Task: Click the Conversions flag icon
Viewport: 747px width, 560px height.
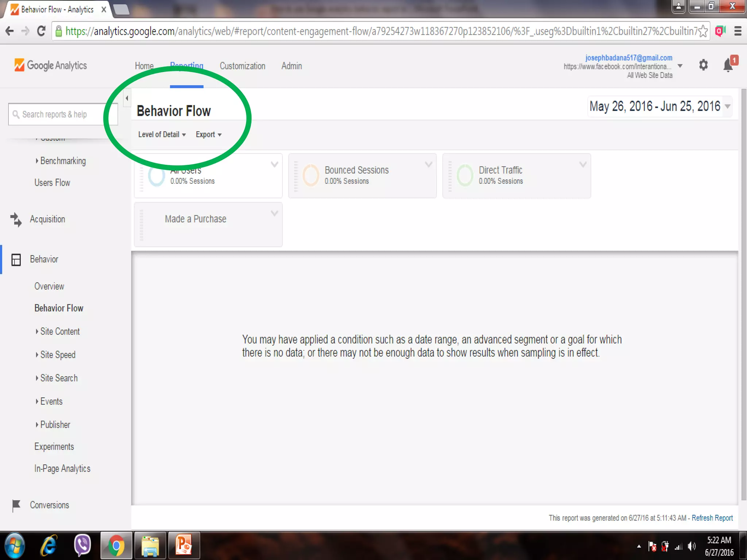Action: pos(16,505)
